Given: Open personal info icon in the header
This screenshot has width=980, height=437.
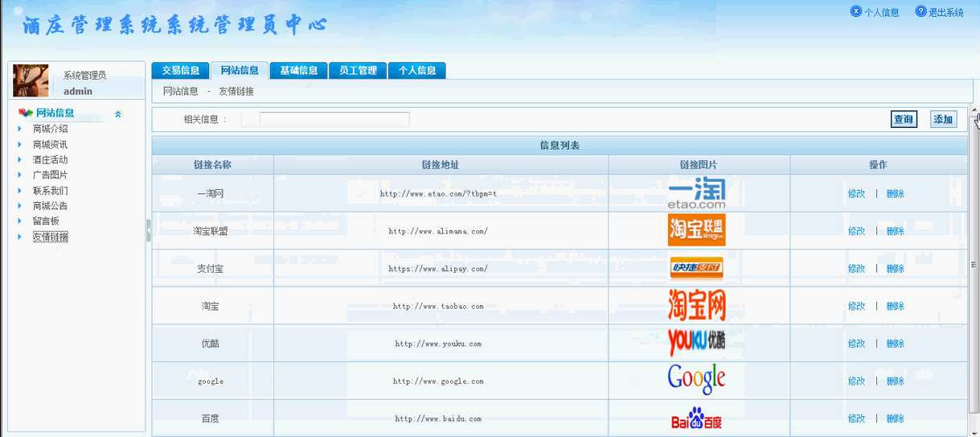Looking at the screenshot, I should 856,11.
